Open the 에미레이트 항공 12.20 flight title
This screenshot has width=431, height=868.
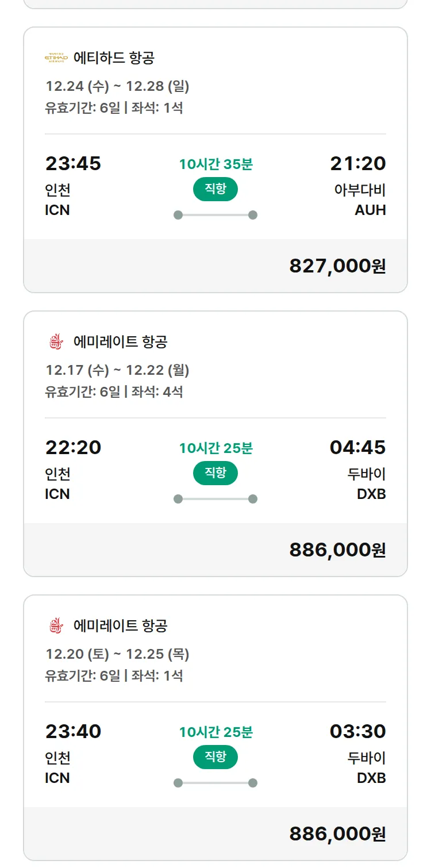[x=120, y=626]
